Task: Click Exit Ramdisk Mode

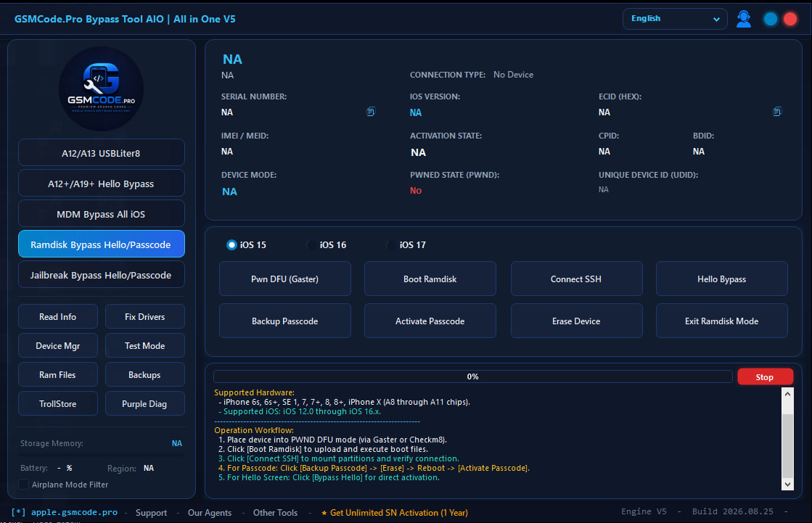Action: click(721, 321)
